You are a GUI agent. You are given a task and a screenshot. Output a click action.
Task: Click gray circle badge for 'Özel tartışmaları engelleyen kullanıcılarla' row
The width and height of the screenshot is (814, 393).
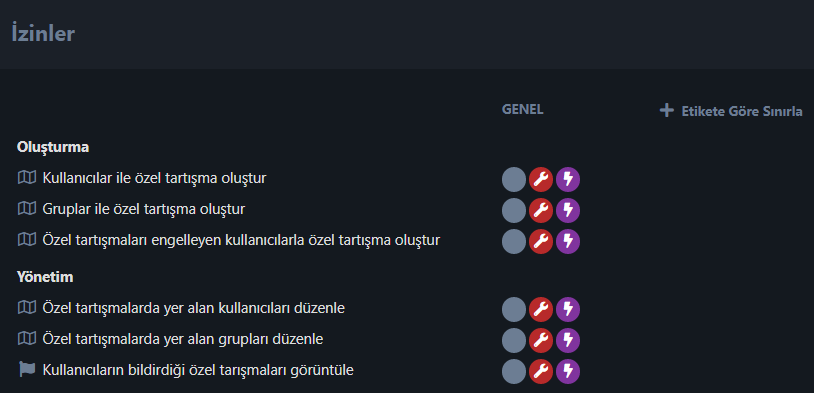[x=514, y=242]
